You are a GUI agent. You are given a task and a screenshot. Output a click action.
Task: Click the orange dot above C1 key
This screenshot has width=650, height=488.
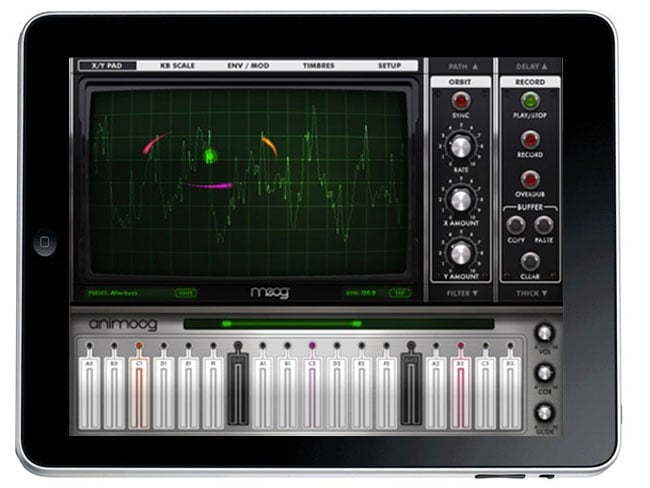pos(139,345)
